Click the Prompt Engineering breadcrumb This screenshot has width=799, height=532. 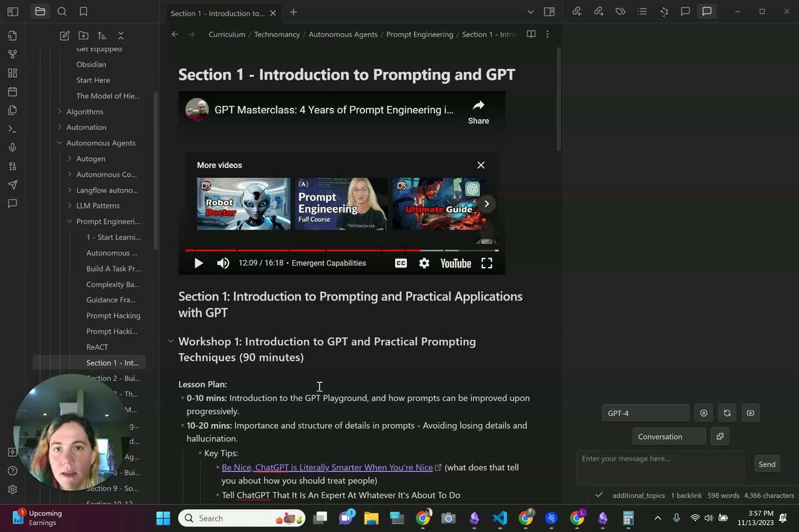[x=419, y=34]
